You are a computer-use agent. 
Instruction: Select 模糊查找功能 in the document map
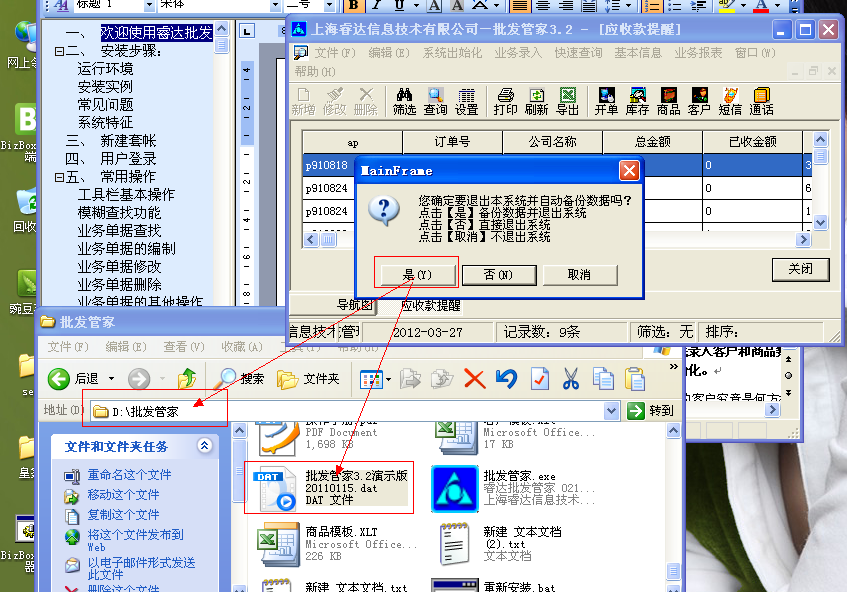point(119,213)
